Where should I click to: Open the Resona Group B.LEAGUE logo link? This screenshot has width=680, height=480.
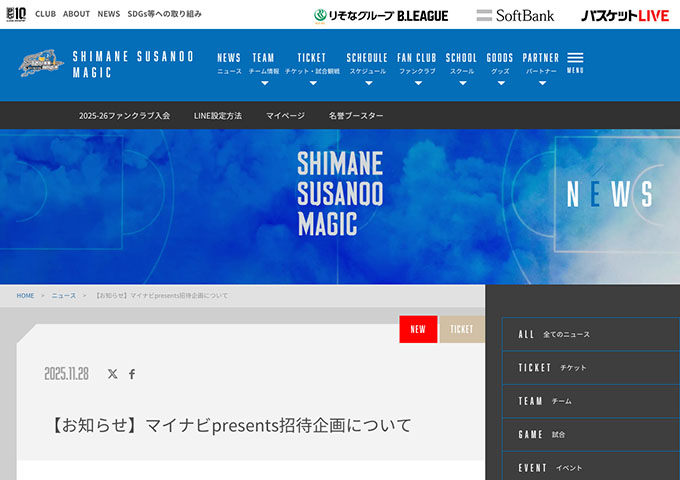[381, 16]
